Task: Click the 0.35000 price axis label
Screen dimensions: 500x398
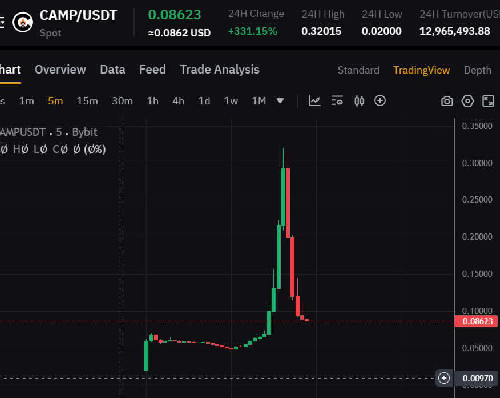Action: click(477, 126)
